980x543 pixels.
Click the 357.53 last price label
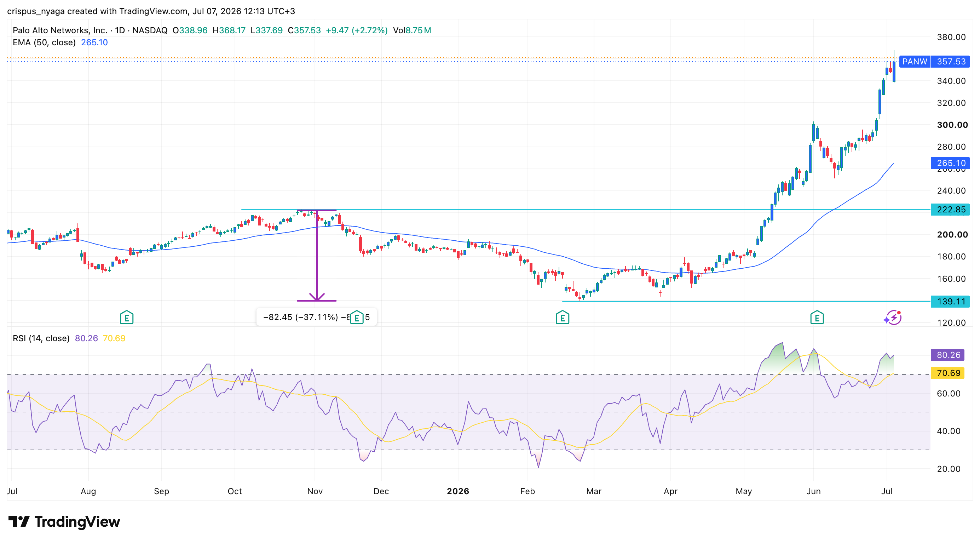pyautogui.click(x=951, y=62)
